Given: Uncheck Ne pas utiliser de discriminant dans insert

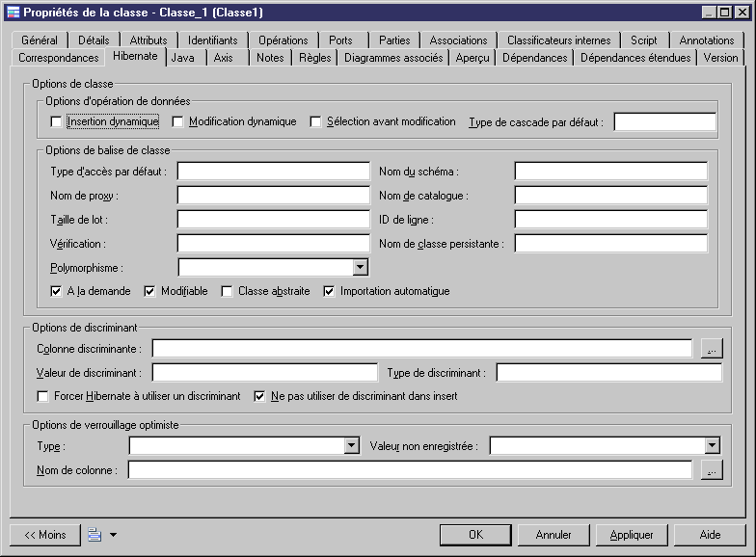Looking at the screenshot, I should (259, 396).
